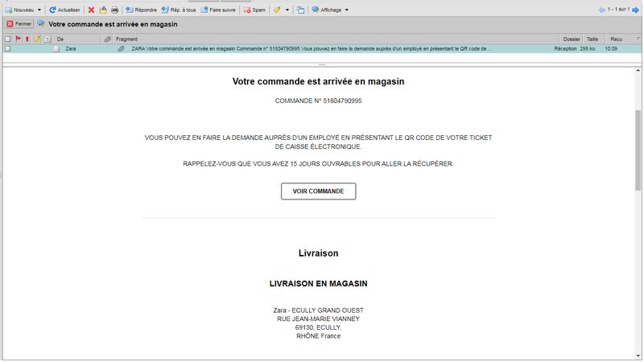Screen dimensions: 644x362
Task: Open message in separate window icon
Action: pos(300,10)
